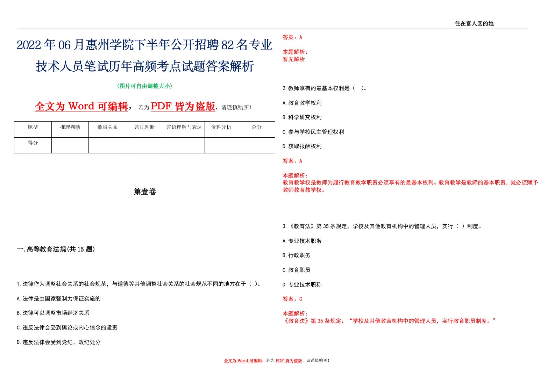Viewport: 555px width, 392px height.
Task: Click question 3 text about 《教育法》第35条规定
Action: pyautogui.click(x=383, y=226)
